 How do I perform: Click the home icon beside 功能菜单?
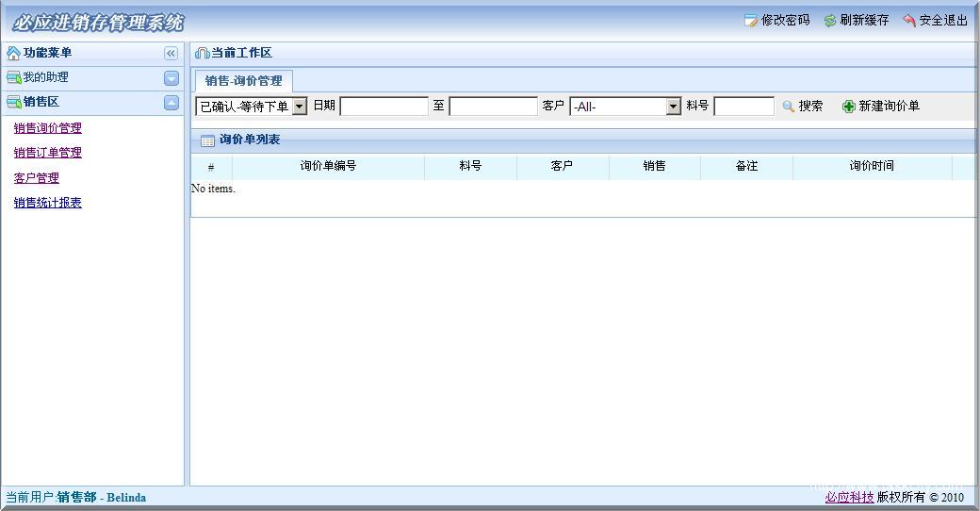click(13, 54)
